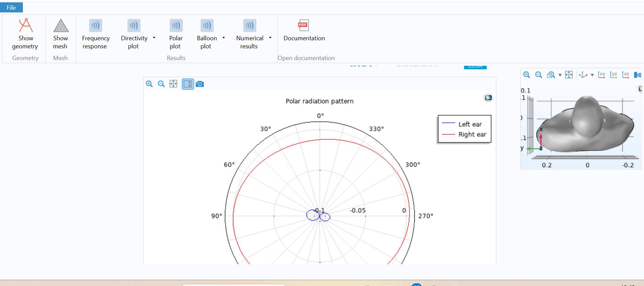Click the 30° angle label
644x286 pixels.
tap(266, 129)
